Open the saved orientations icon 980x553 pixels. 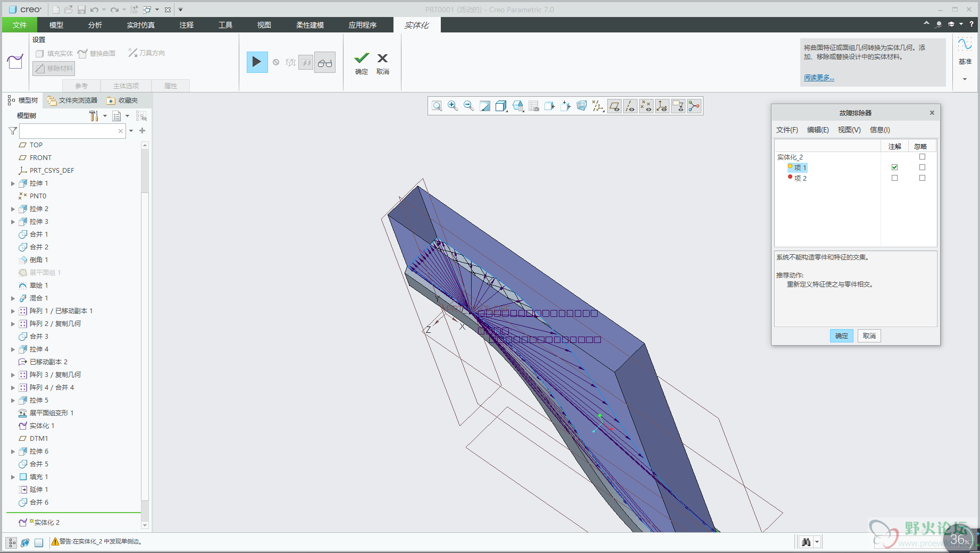518,106
